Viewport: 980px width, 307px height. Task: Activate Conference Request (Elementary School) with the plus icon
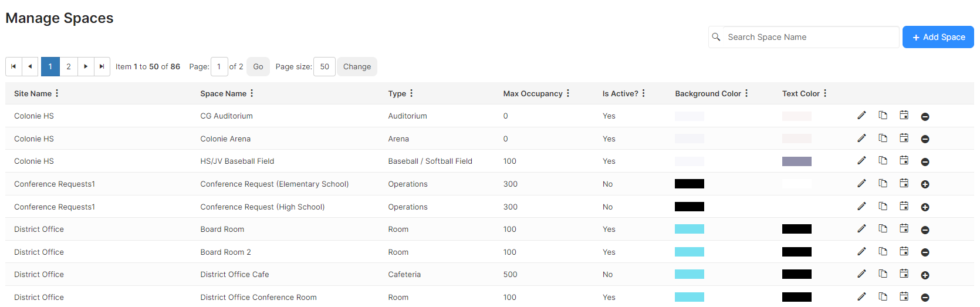pyautogui.click(x=925, y=184)
